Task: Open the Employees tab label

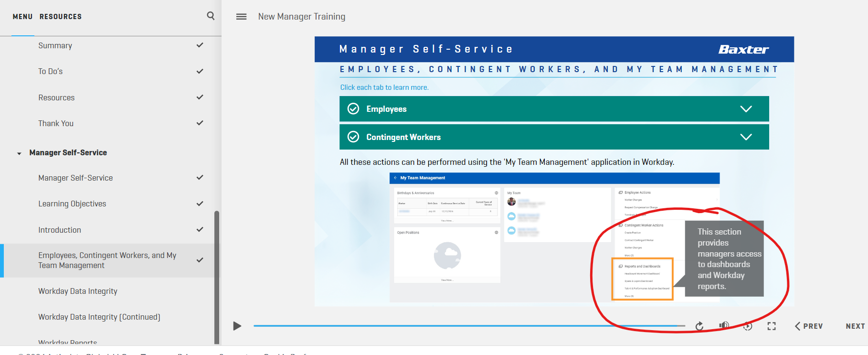Action: click(386, 109)
